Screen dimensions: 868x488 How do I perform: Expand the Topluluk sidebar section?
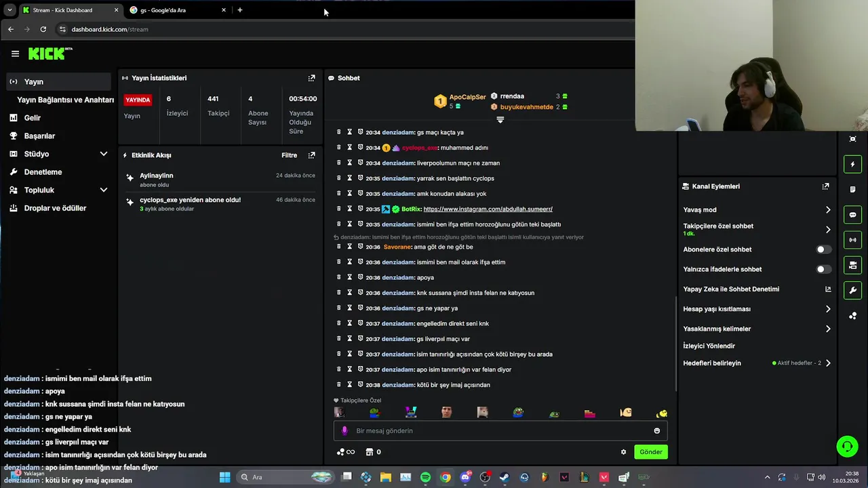(x=104, y=190)
